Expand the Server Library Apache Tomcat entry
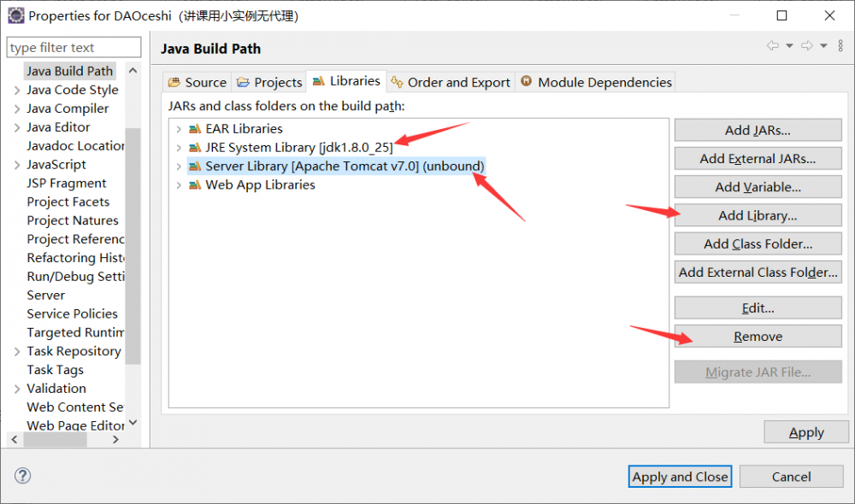This screenshot has height=504, width=855. click(x=179, y=167)
